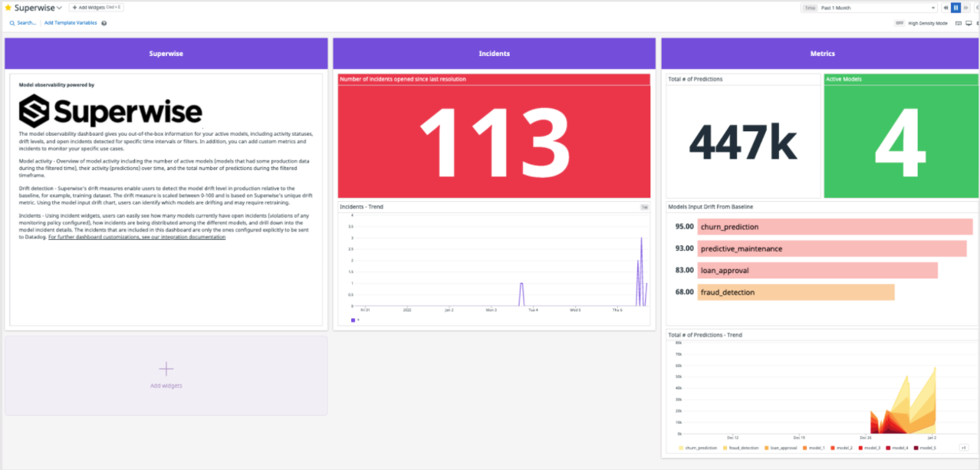
Task: Expand the +1 more legend items button
Action: point(963,448)
